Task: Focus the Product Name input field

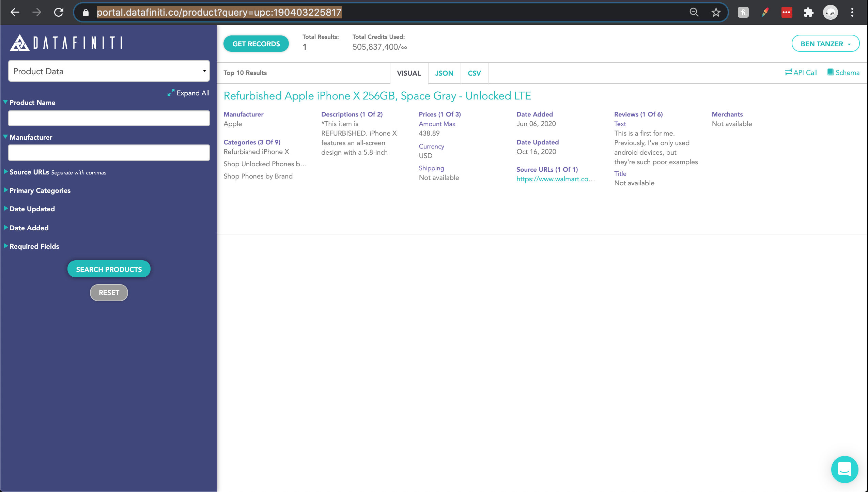Action: 109,118
